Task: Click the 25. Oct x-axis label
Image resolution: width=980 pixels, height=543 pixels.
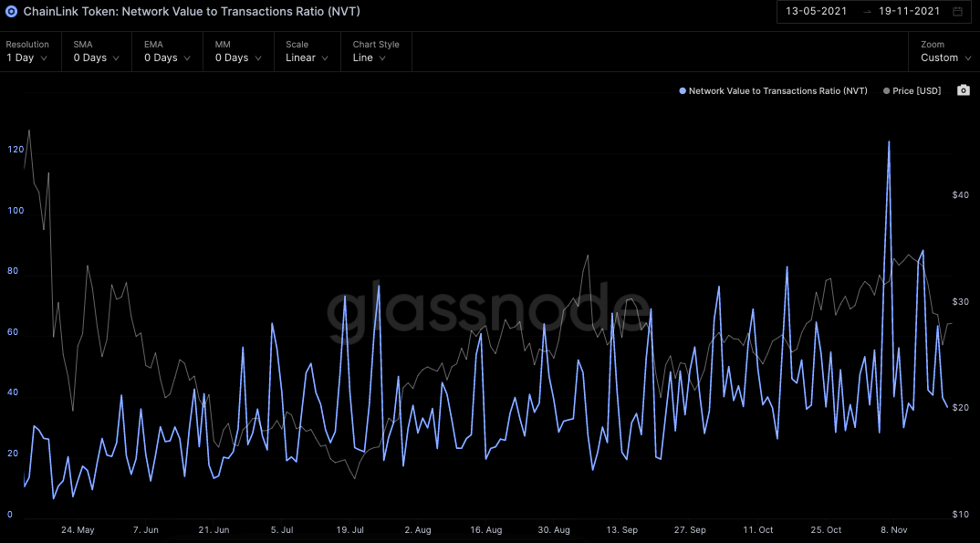Action: (827, 530)
